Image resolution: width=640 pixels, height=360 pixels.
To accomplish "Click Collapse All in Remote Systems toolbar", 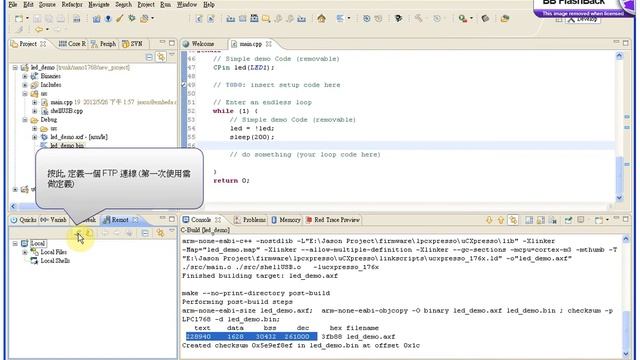I will tap(145, 233).
